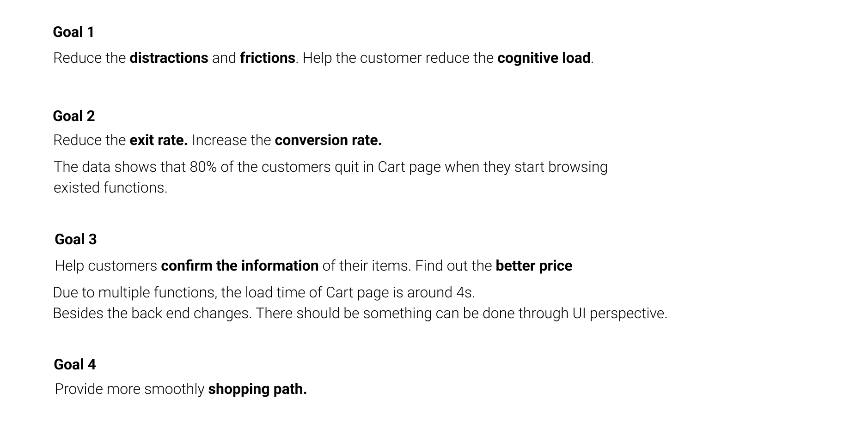Click the words existed functions

110,187
